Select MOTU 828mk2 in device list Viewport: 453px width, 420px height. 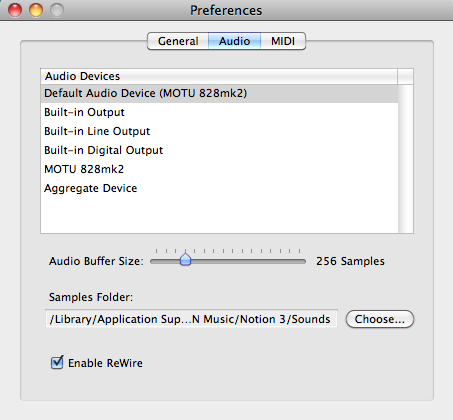pyautogui.click(x=219, y=169)
